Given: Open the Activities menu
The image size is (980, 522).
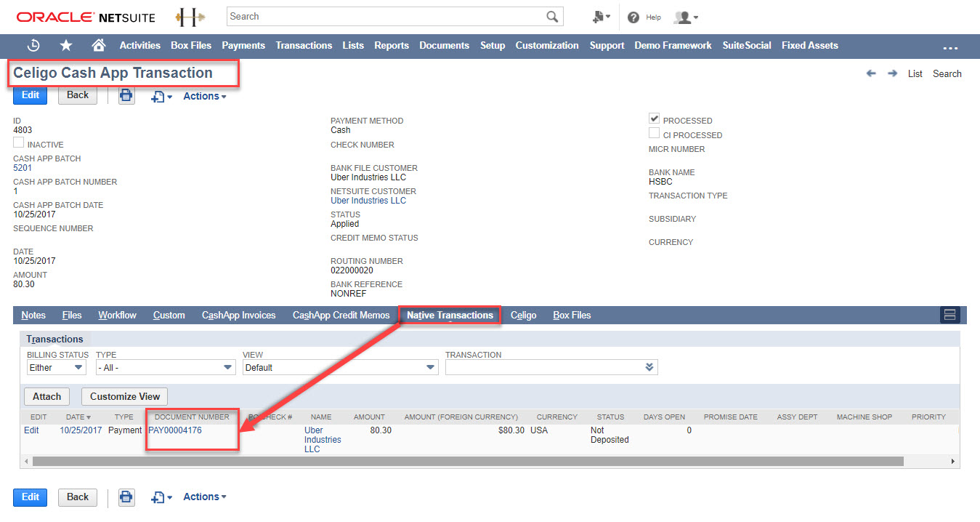Looking at the screenshot, I should [140, 45].
